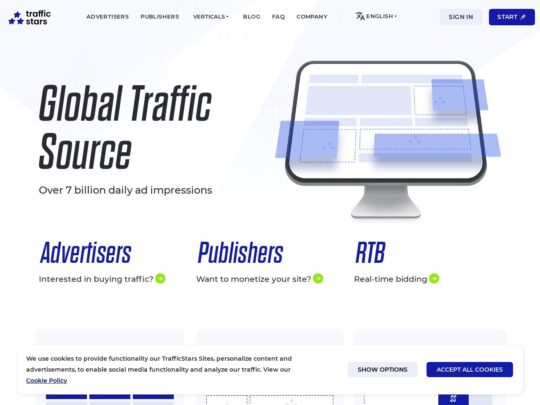Select FAQ in the navigation
Viewport: 540px width, 405px height.
(278, 17)
